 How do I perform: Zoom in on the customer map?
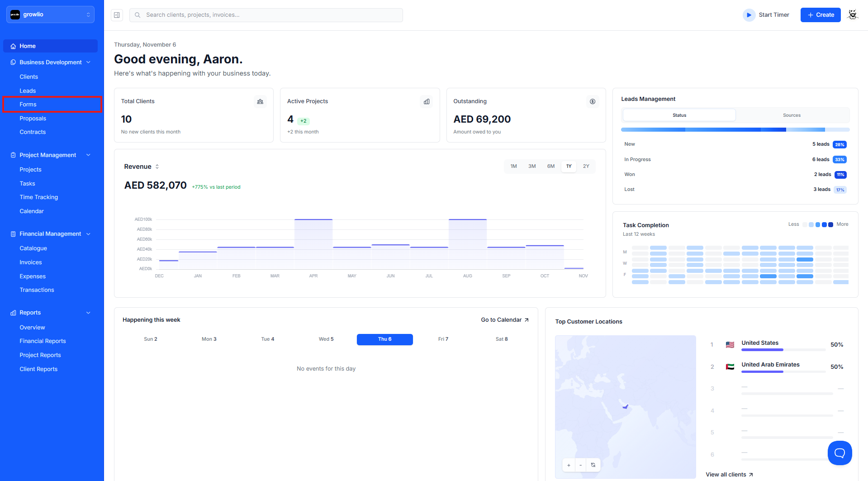pyautogui.click(x=569, y=465)
